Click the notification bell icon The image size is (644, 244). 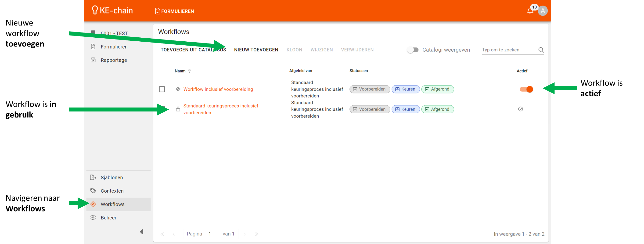[x=530, y=11]
